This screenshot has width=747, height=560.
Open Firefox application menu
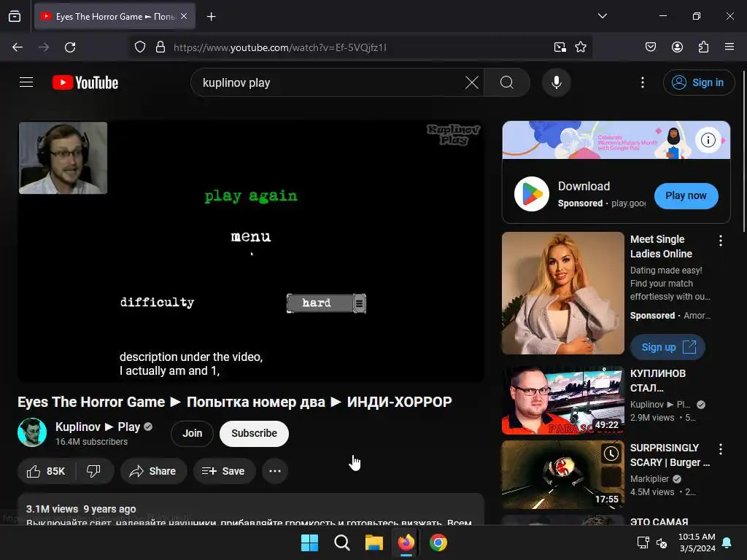(729, 47)
